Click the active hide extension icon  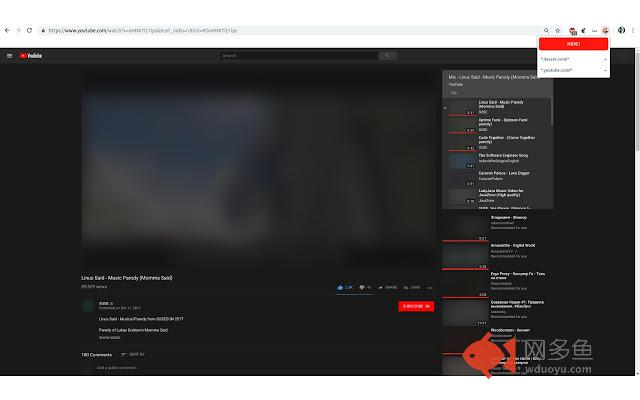pyautogui.click(x=606, y=30)
